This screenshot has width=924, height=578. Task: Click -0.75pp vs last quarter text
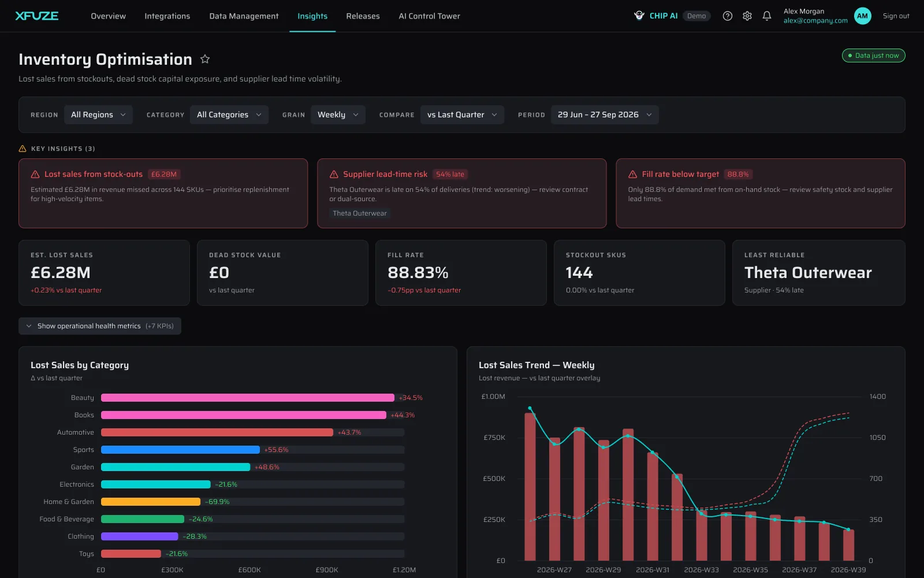point(424,290)
